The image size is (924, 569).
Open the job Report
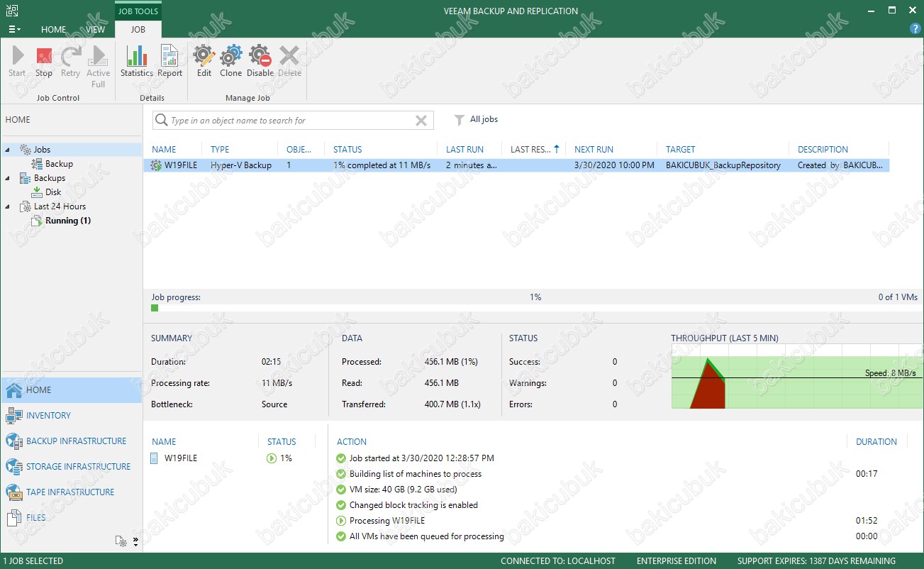170,61
